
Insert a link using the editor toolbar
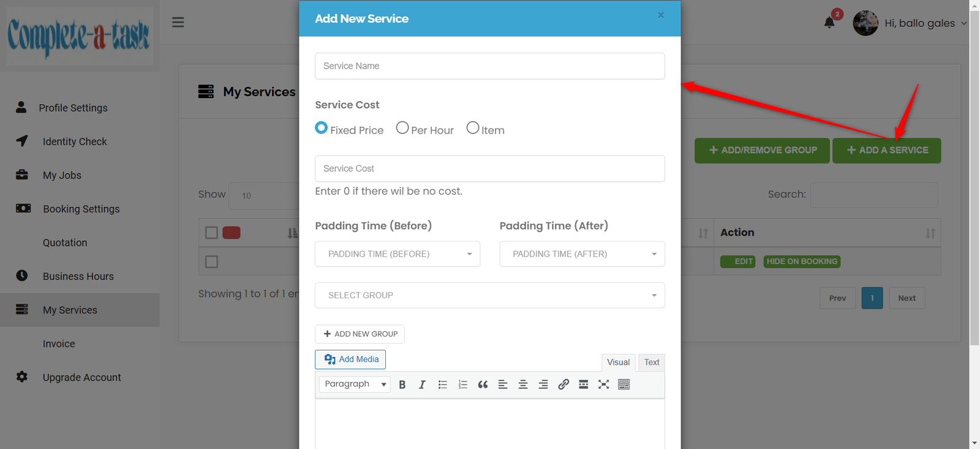coord(563,384)
